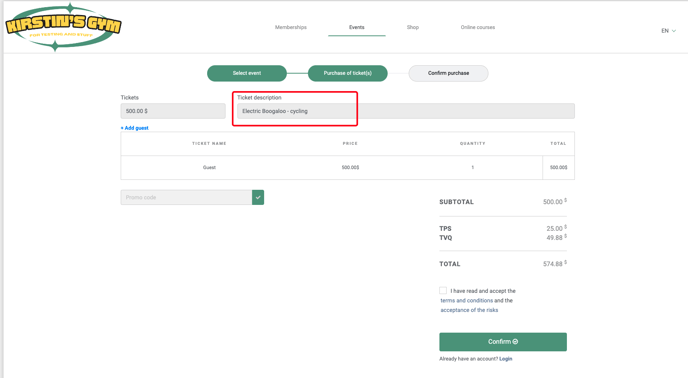Navigate to Online courses

(478, 27)
